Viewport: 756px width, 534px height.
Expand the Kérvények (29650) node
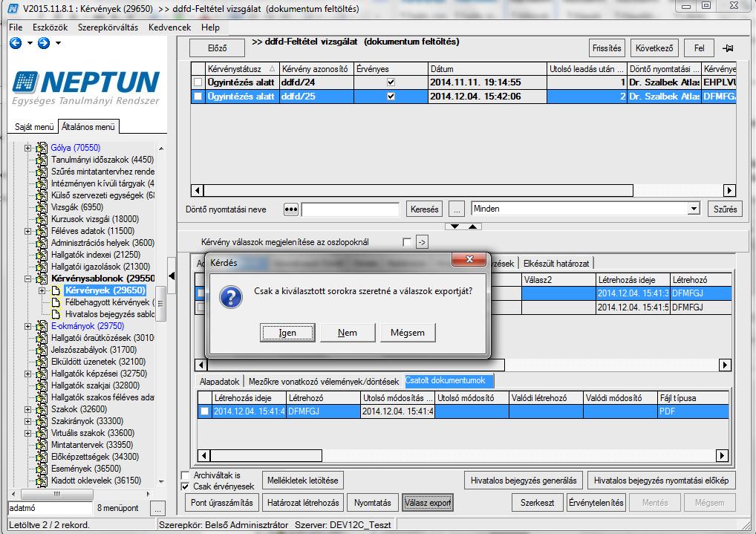point(42,290)
